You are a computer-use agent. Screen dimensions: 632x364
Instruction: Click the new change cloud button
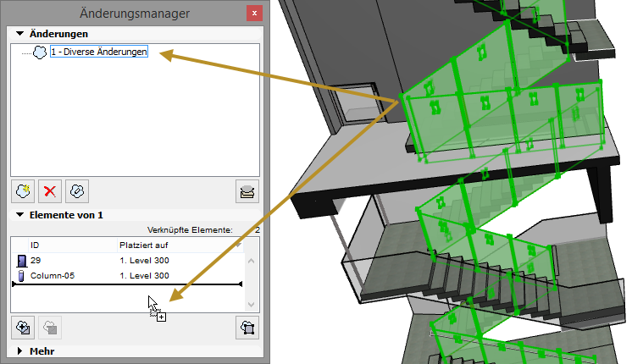click(x=23, y=190)
